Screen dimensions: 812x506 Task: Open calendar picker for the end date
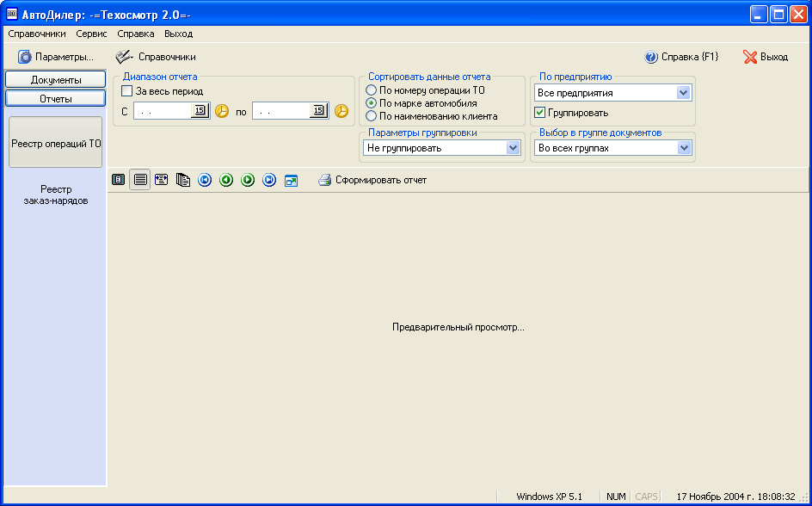pos(319,111)
